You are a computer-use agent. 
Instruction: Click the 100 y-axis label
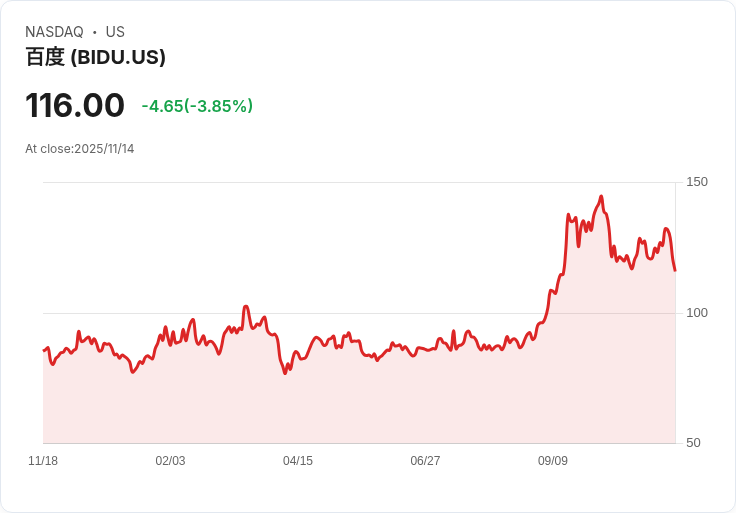(696, 313)
